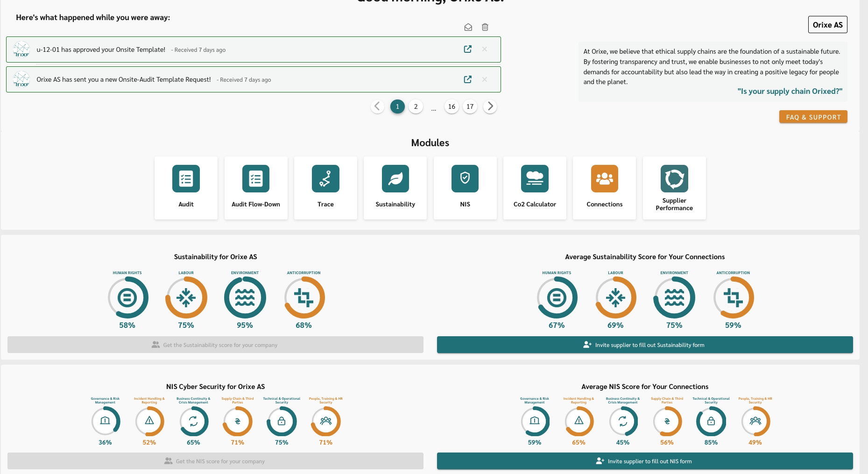Click Orixe AS Incident Handling 52% gauge
The image size is (868, 474).
149,421
